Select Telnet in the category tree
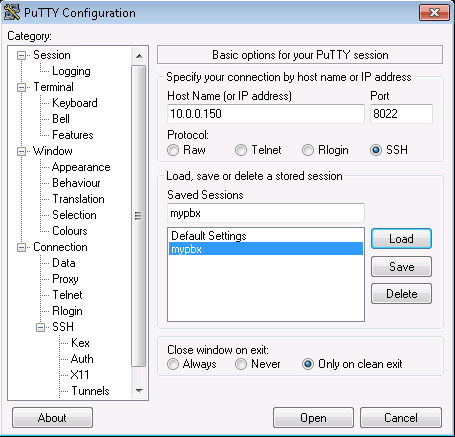This screenshot has height=437, width=455. point(67,295)
